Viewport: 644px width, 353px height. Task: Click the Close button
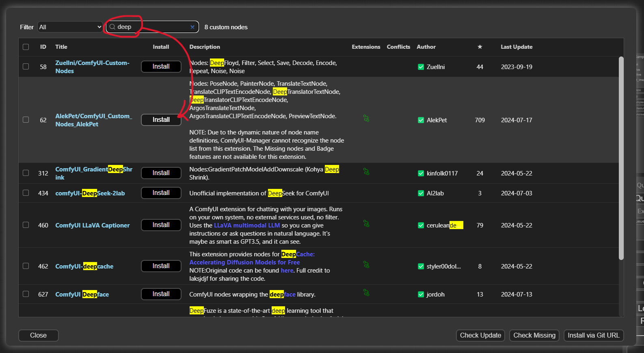[39, 336]
